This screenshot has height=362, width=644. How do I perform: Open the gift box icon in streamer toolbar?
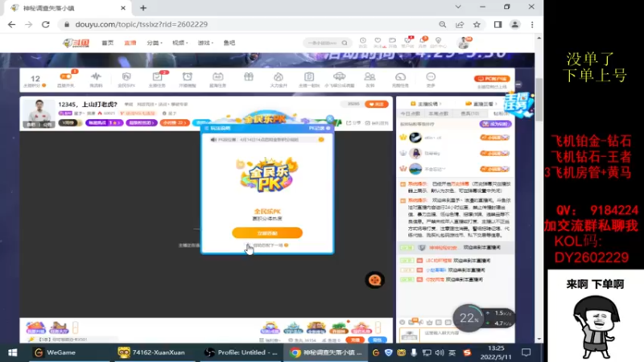click(x=249, y=76)
